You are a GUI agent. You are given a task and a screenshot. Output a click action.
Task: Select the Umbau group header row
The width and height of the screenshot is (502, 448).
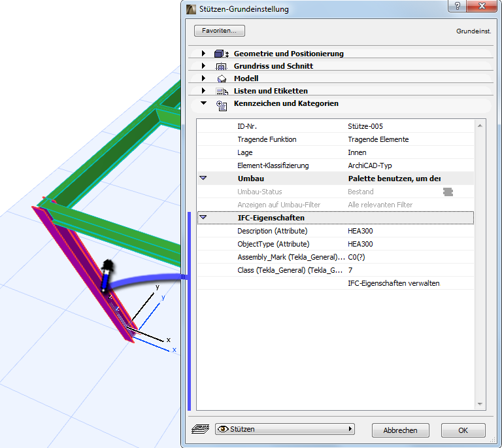pyautogui.click(x=335, y=179)
